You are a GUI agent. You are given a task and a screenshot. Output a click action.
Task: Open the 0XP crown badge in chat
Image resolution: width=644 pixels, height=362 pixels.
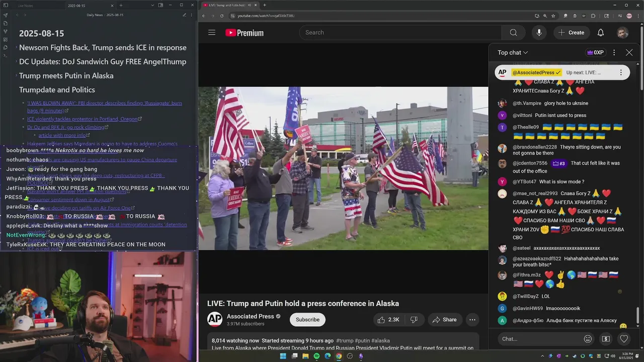[595, 52]
